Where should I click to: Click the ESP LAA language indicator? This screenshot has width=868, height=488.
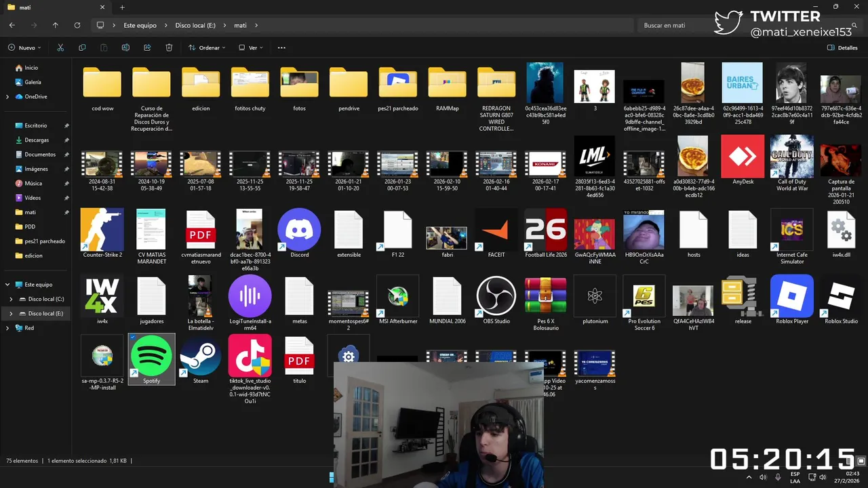[x=795, y=477]
